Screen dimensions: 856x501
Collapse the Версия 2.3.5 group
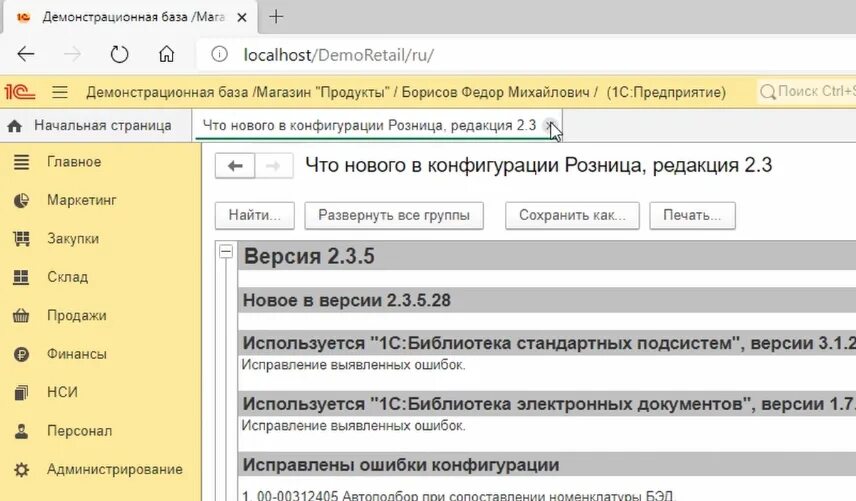(x=226, y=252)
